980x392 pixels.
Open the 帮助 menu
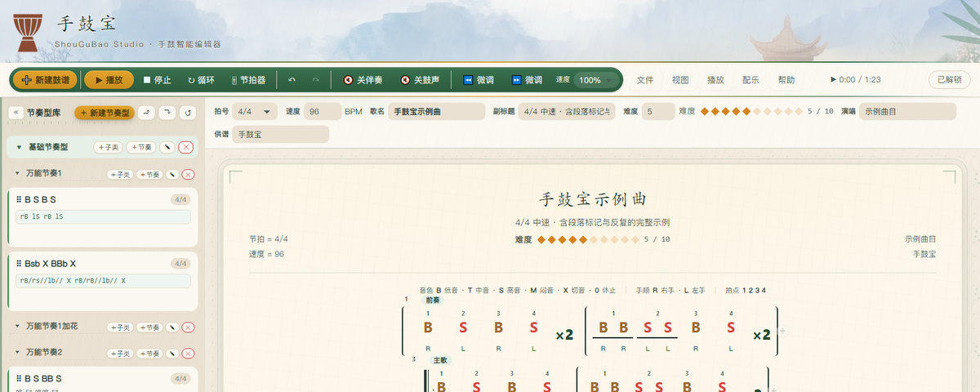tap(786, 80)
